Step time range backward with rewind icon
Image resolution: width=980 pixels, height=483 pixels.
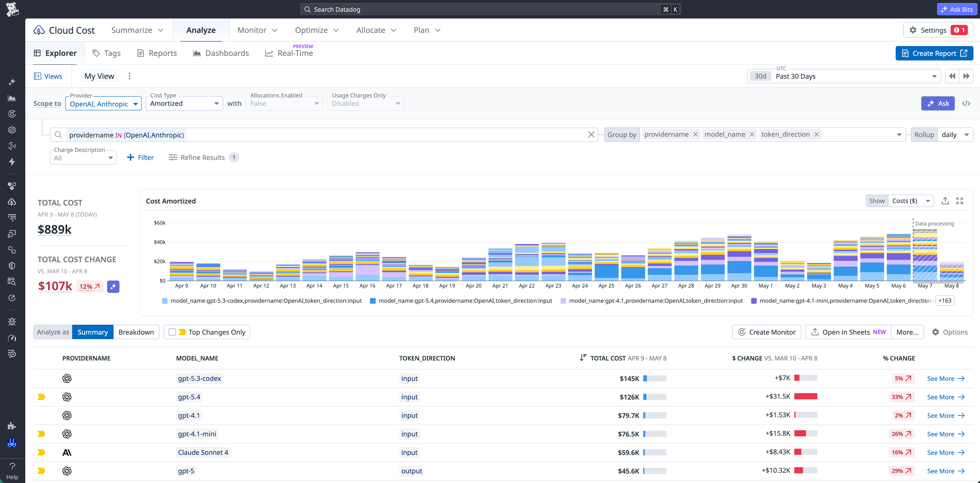click(x=952, y=76)
